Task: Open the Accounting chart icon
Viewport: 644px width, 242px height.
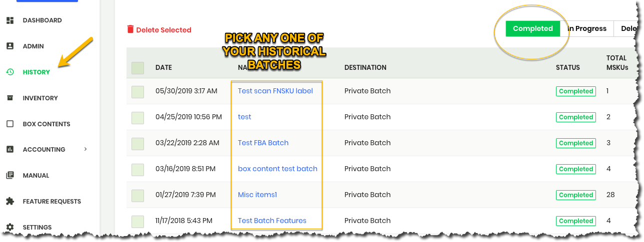Action: (x=9, y=149)
